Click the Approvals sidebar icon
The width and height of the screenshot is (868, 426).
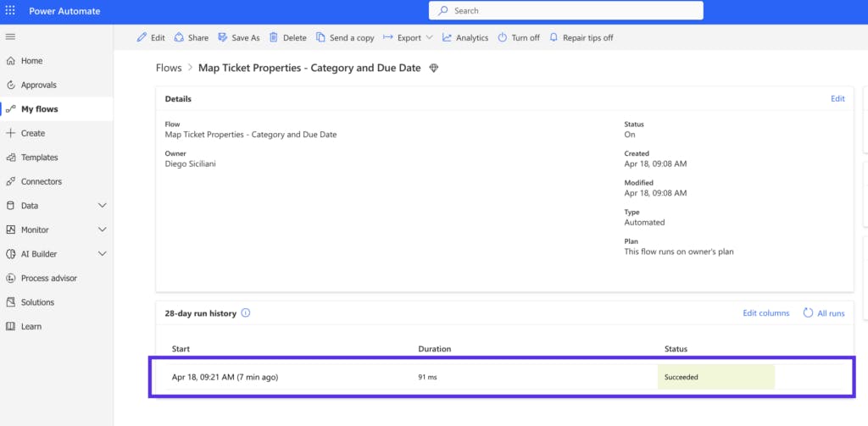[x=10, y=85]
